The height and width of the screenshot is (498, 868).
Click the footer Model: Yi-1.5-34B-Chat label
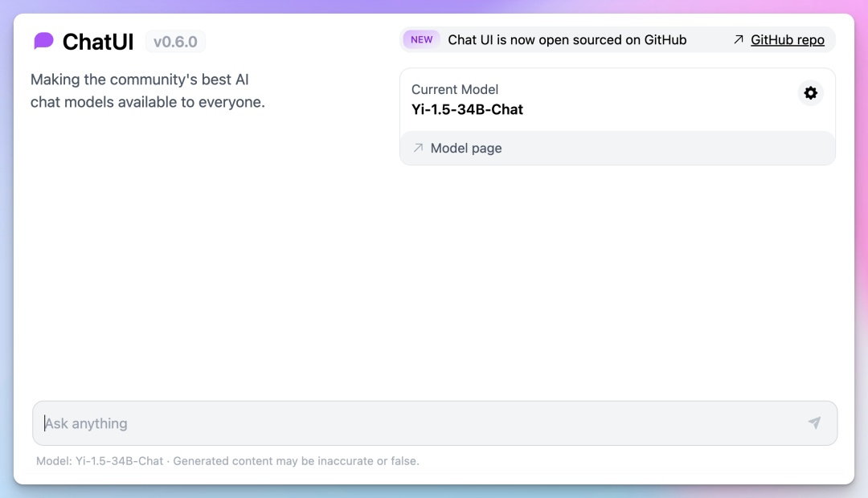100,461
